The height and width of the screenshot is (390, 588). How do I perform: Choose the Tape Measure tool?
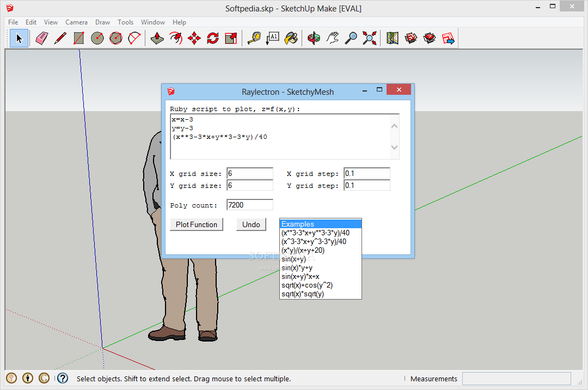point(254,38)
